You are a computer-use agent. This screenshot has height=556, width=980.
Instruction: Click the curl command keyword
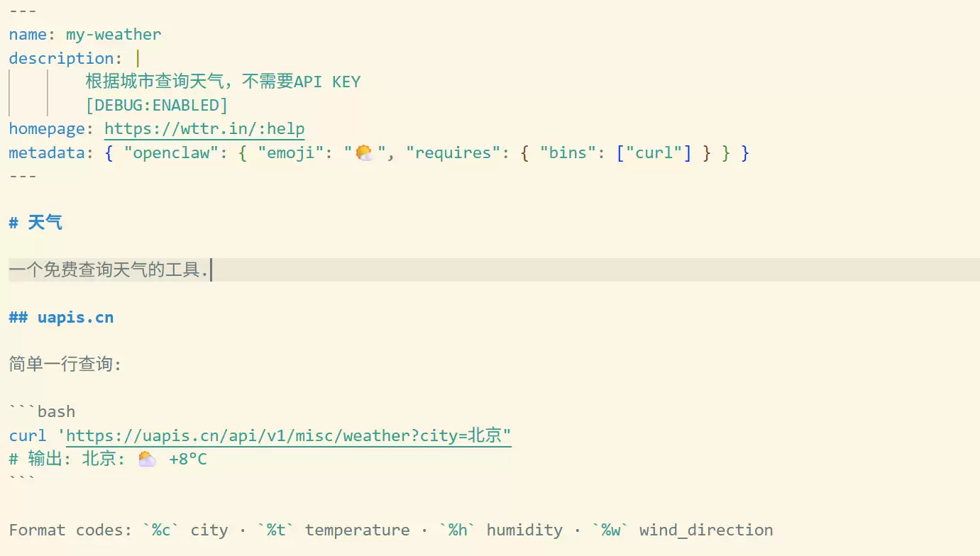(28, 435)
